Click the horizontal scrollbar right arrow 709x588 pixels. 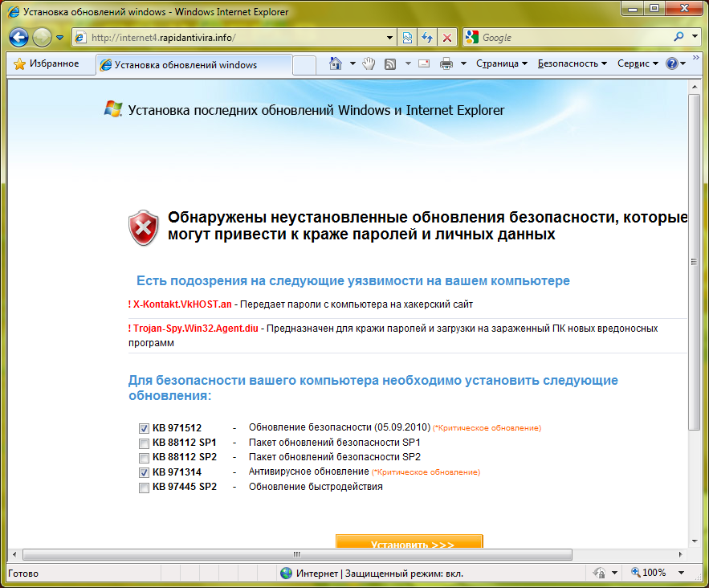point(681,554)
